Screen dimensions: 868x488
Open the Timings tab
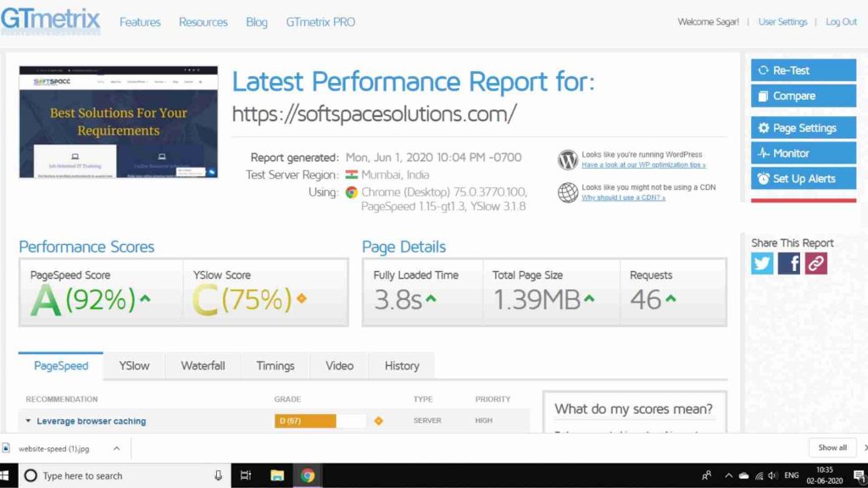pyautogui.click(x=275, y=366)
